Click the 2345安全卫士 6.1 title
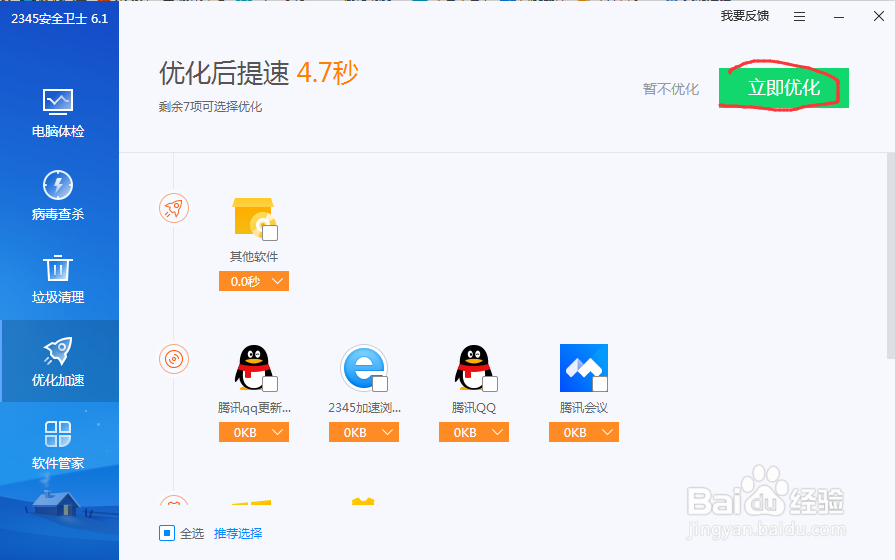This screenshot has width=895, height=560. click(x=59, y=19)
